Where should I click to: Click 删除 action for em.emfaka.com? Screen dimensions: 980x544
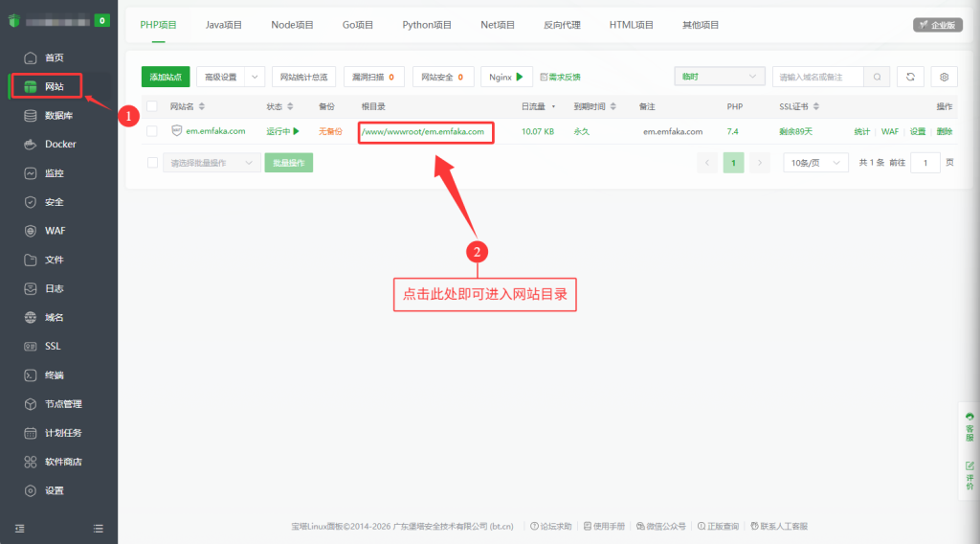(x=945, y=131)
